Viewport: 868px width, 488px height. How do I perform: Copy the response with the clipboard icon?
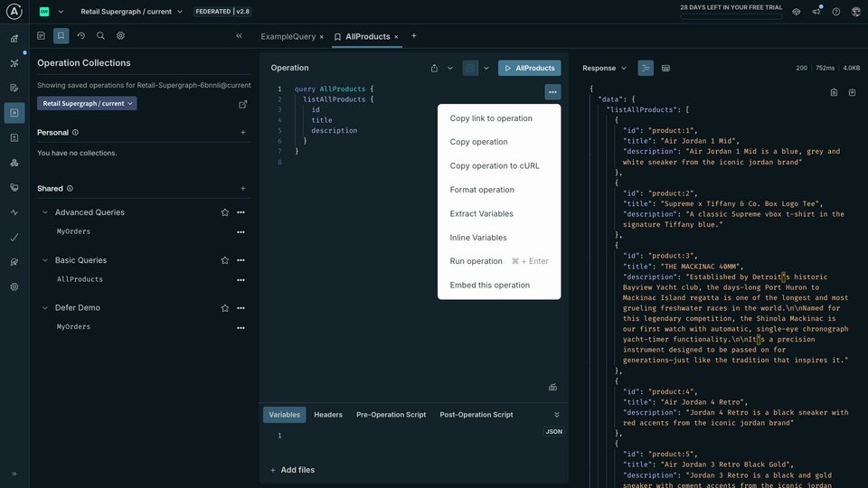click(834, 92)
